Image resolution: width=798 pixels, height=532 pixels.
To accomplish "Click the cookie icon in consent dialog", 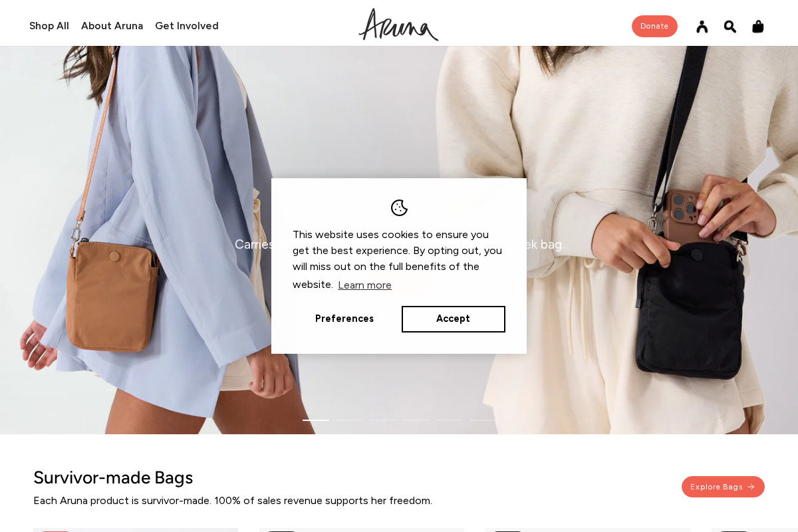I will click(x=399, y=207).
